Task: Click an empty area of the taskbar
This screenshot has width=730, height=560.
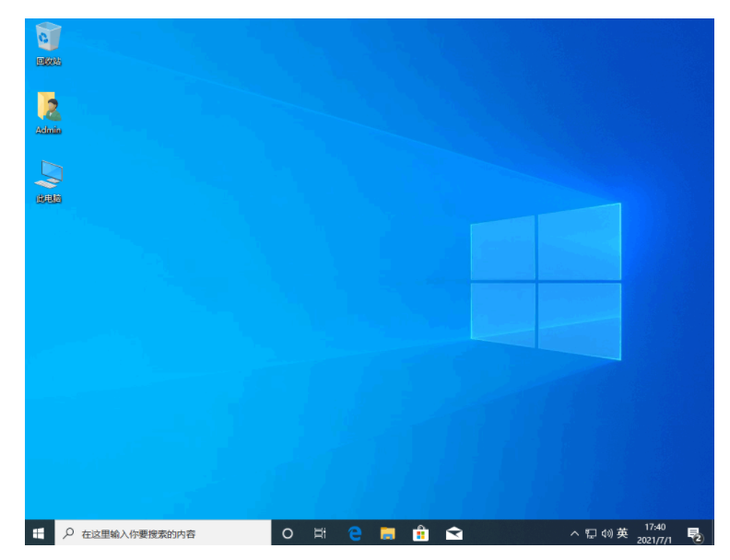Action: click(516, 533)
